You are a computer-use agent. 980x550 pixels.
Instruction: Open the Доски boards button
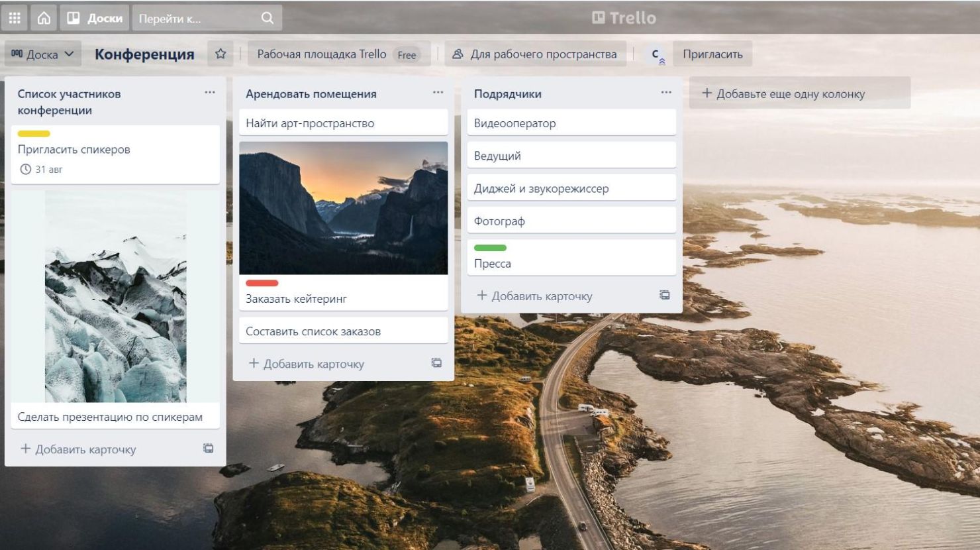[x=95, y=18]
